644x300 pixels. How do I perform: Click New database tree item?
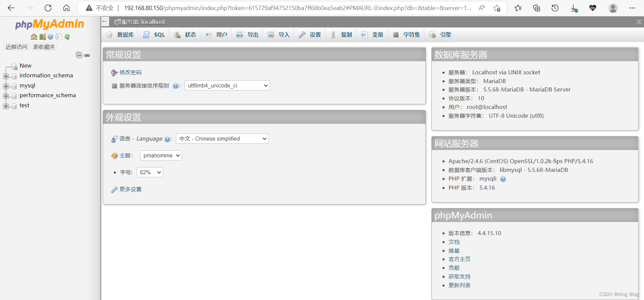point(26,66)
